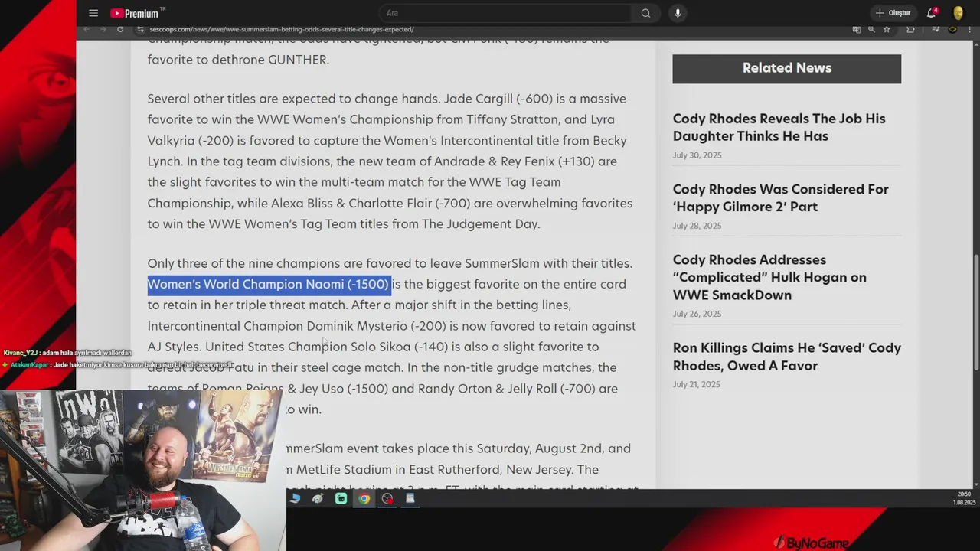Click highlighted text 'Women's World Champion Naomi (-1500)'
980x551 pixels.
269,284
